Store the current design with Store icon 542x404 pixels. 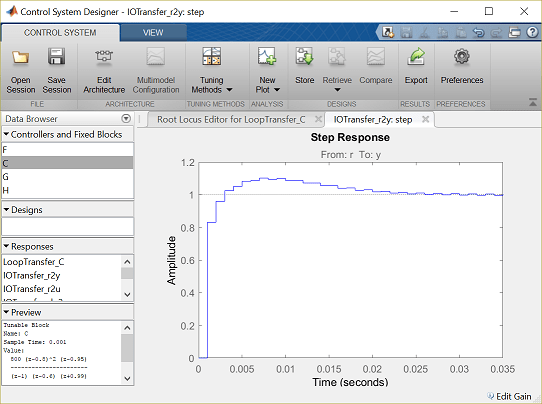pos(304,56)
